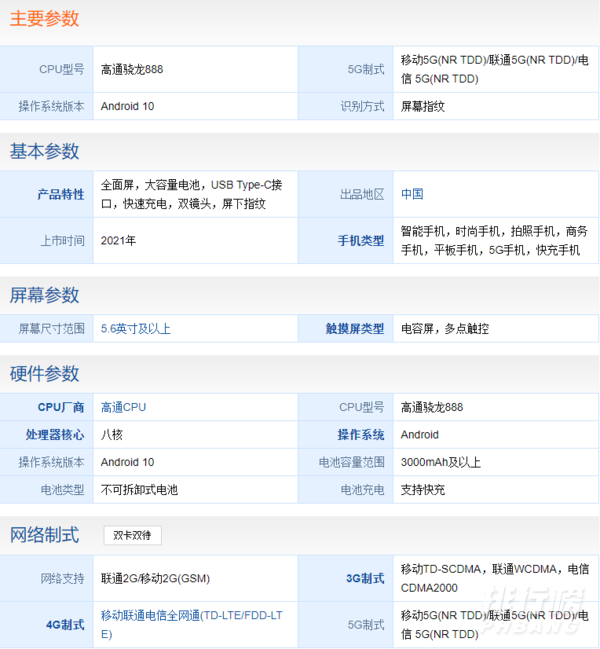Click the 识别方式 label
This screenshot has height=649, width=600.
(x=362, y=106)
